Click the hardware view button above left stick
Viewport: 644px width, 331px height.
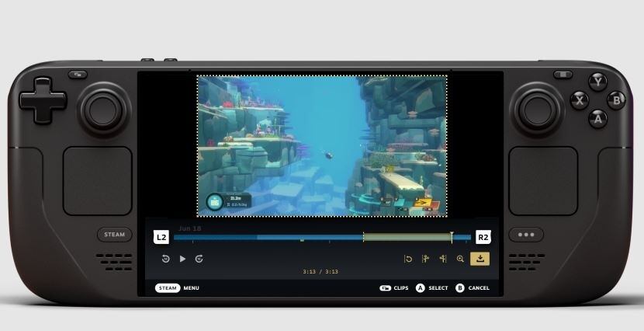(78, 75)
